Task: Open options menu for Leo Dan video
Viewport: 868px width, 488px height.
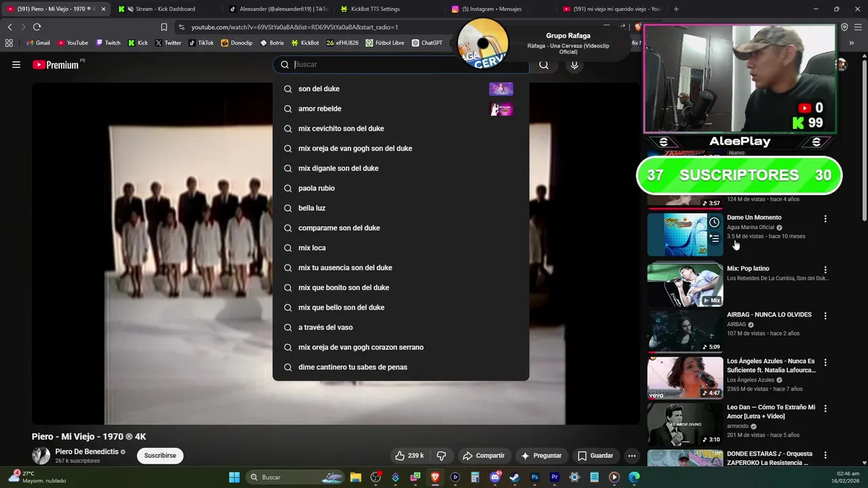Action: pos(825,409)
